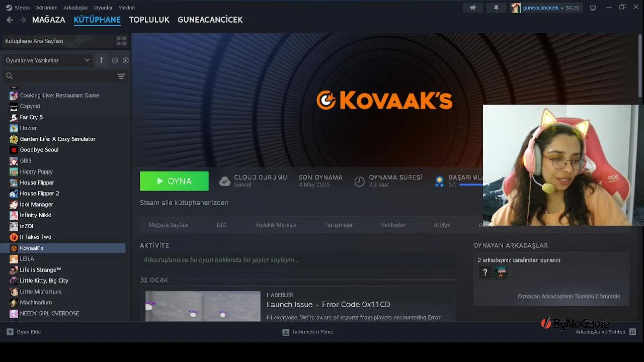This screenshot has width=644, height=362.
Task: Select Little Kitty, Big City
Action: (x=44, y=281)
